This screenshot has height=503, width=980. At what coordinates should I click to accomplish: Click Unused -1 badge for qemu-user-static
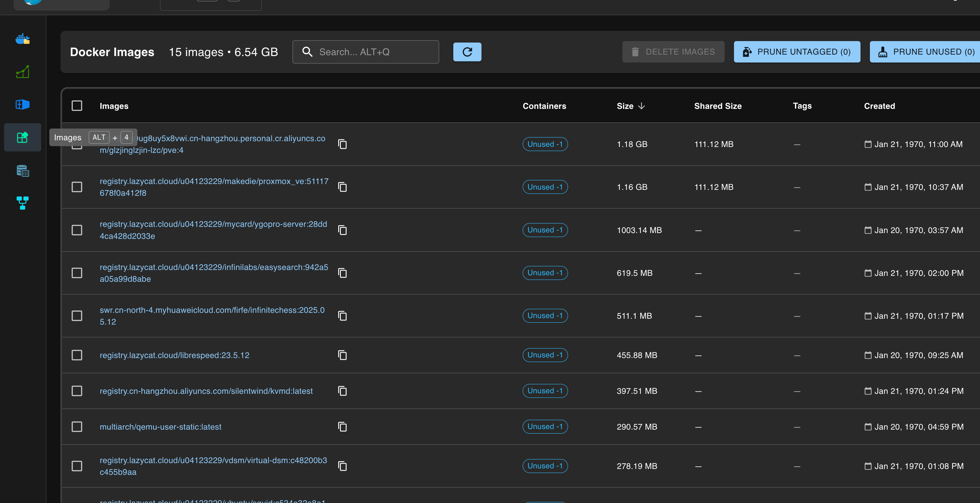(545, 427)
